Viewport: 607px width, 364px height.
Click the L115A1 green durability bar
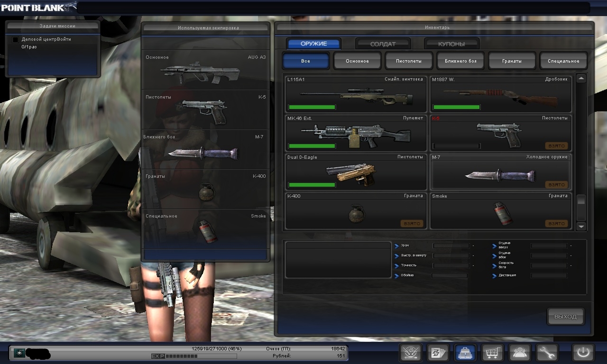pos(312,107)
